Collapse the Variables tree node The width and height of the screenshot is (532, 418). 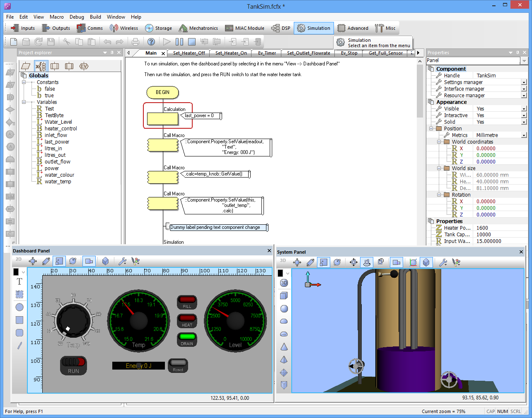point(24,102)
